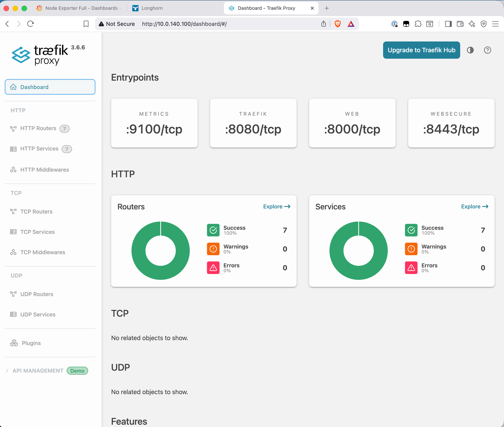Click the Upgrade to Traefik Hub button
The image size is (504, 427).
(421, 50)
